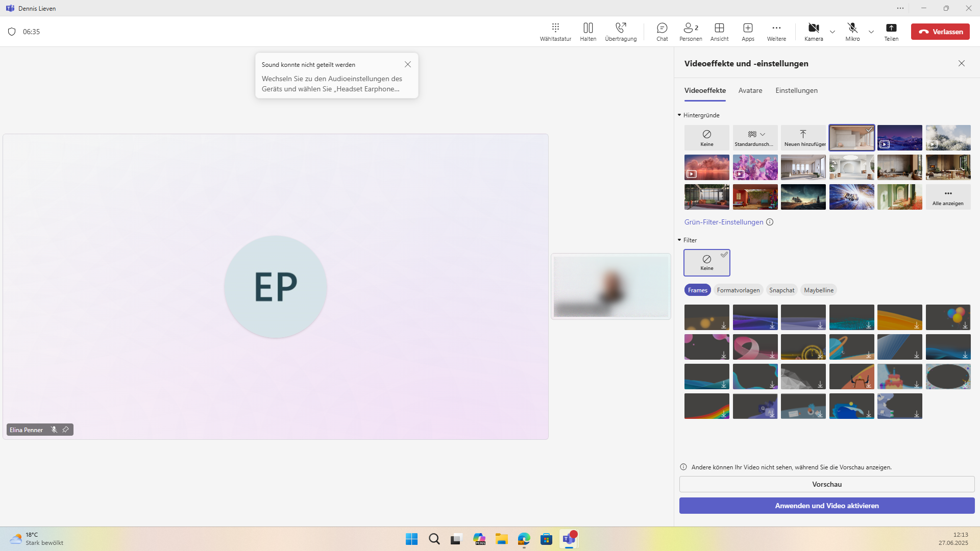Open the Ansicht view options
Viewport: 980px width, 551px height.
[719, 31]
